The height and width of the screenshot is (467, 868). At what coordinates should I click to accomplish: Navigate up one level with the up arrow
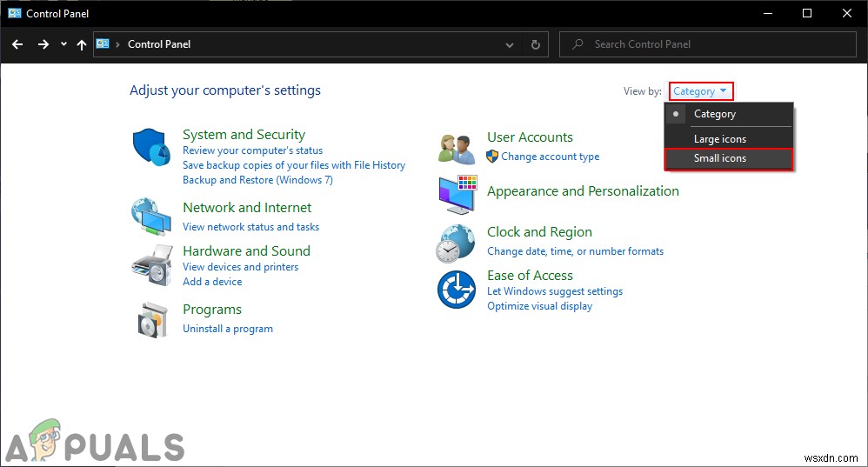coord(82,44)
